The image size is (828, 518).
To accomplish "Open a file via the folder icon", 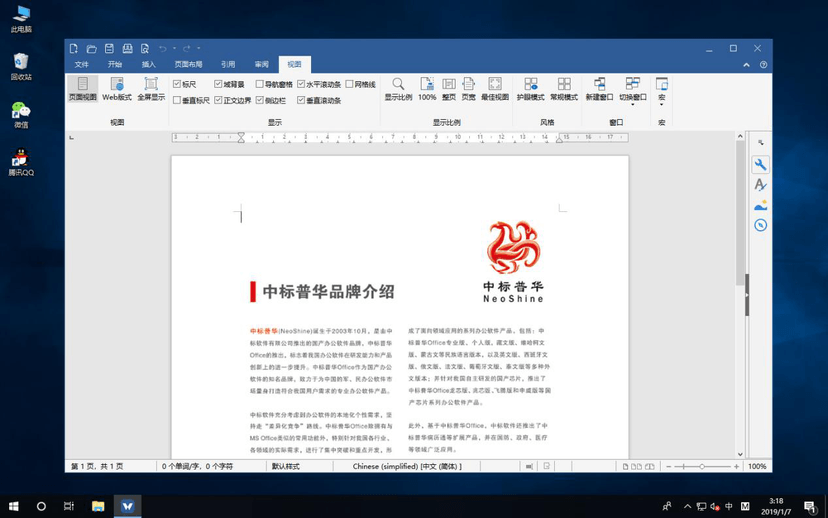I will (x=91, y=49).
